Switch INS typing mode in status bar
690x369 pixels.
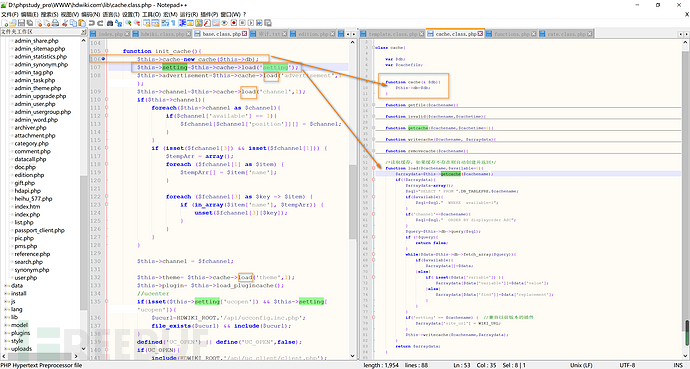click(x=678, y=365)
